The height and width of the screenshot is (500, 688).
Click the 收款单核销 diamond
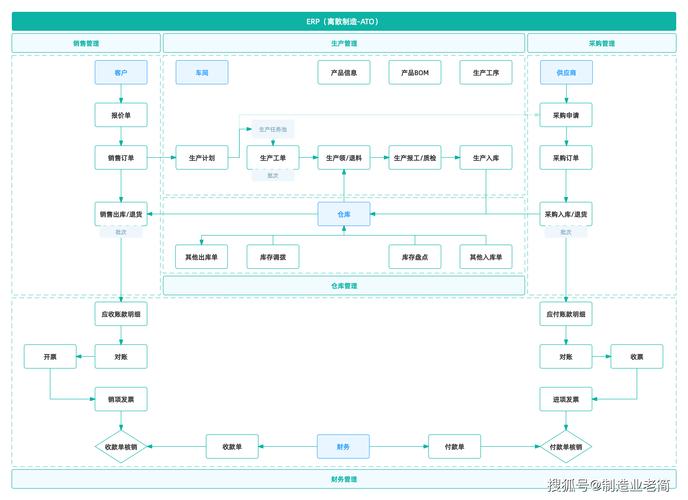[x=121, y=446]
